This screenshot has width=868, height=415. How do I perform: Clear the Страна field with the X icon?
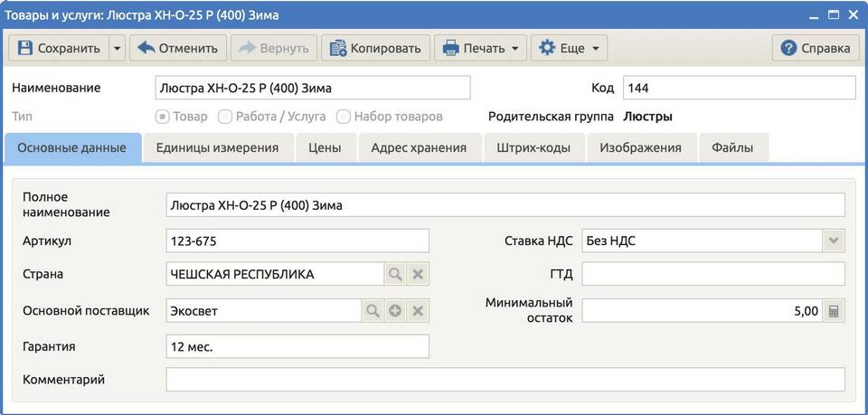418,274
